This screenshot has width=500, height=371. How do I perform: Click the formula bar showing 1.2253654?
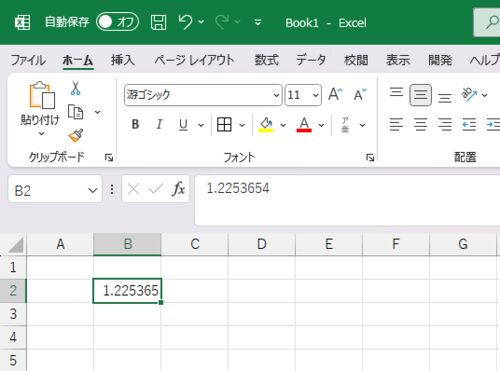pos(347,200)
